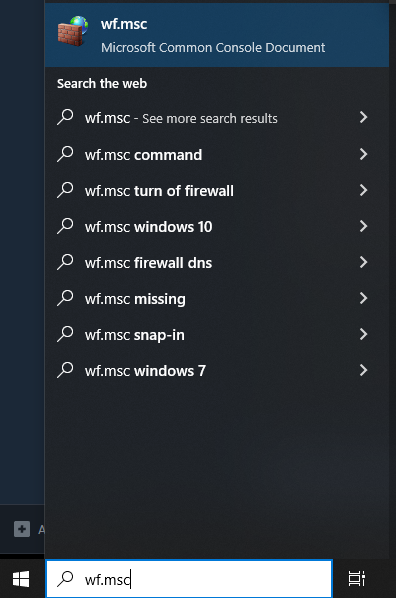Expand chevron for 'wf.msc windows 10'

point(364,226)
